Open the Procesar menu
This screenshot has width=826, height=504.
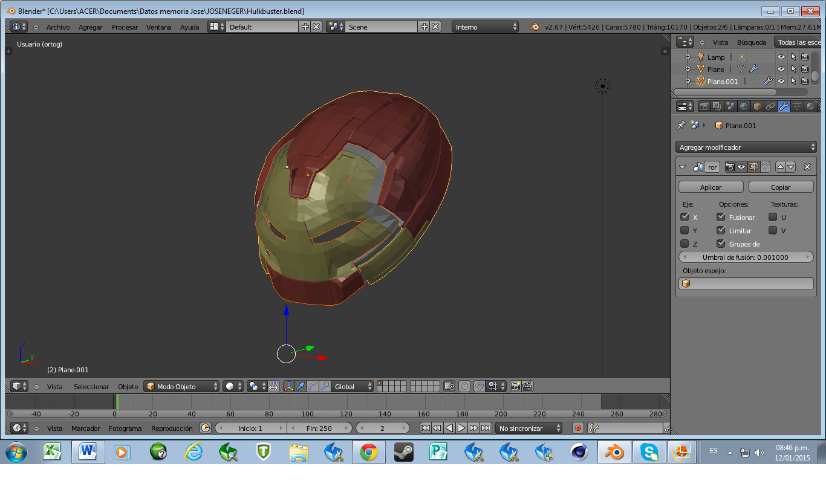(125, 27)
